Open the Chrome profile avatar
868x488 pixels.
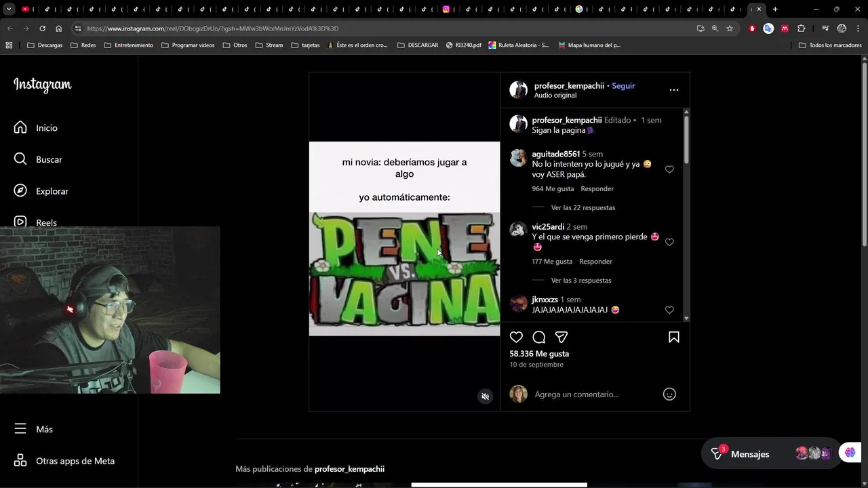(842, 28)
